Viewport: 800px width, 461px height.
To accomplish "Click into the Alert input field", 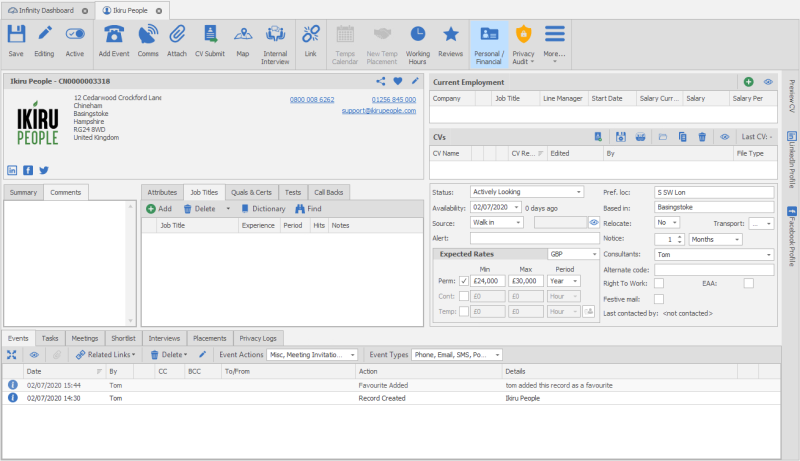I will point(533,238).
